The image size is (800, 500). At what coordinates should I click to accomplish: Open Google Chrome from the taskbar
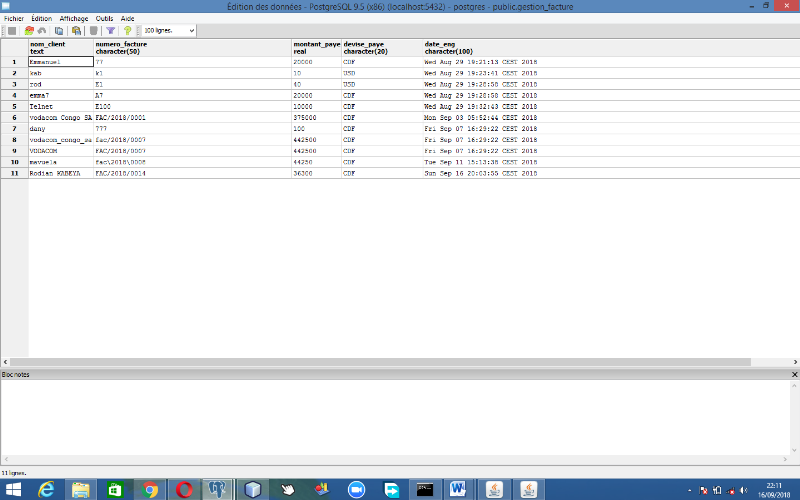tap(149, 490)
